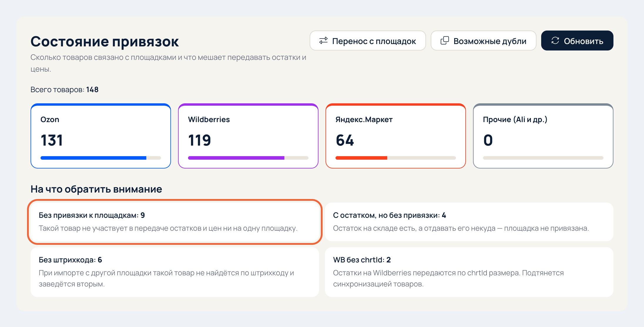Open "Без привязки к площадкам: 9" card

tap(175, 222)
